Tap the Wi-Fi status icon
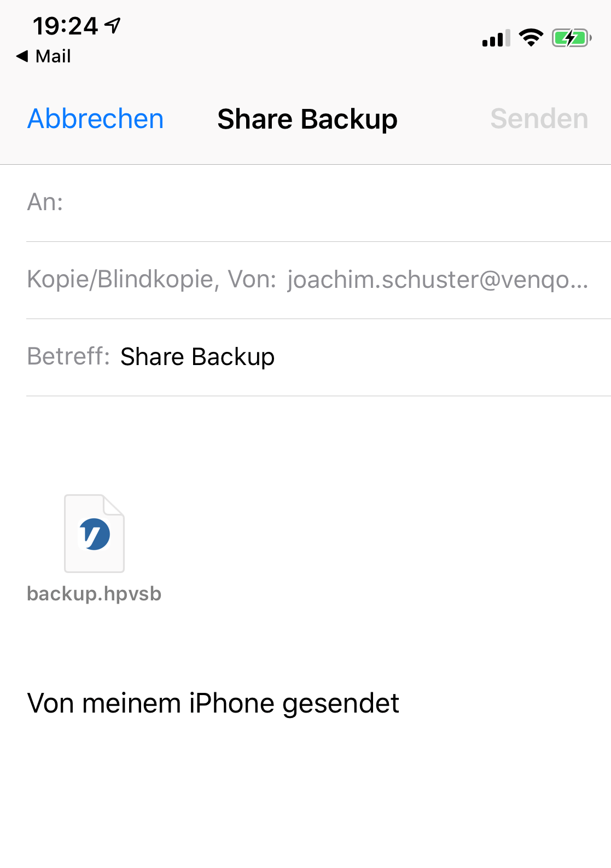Viewport: 611px width, 868px height. (x=531, y=38)
